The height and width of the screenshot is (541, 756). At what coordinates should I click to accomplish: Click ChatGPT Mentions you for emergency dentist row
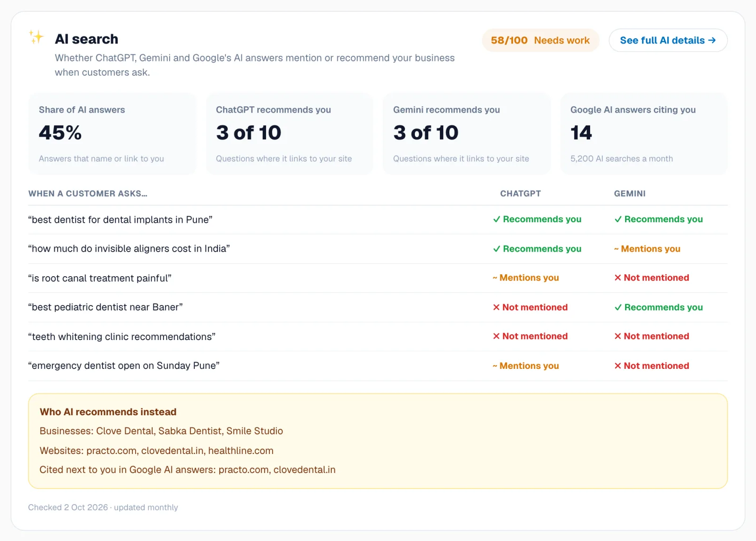[x=525, y=366]
